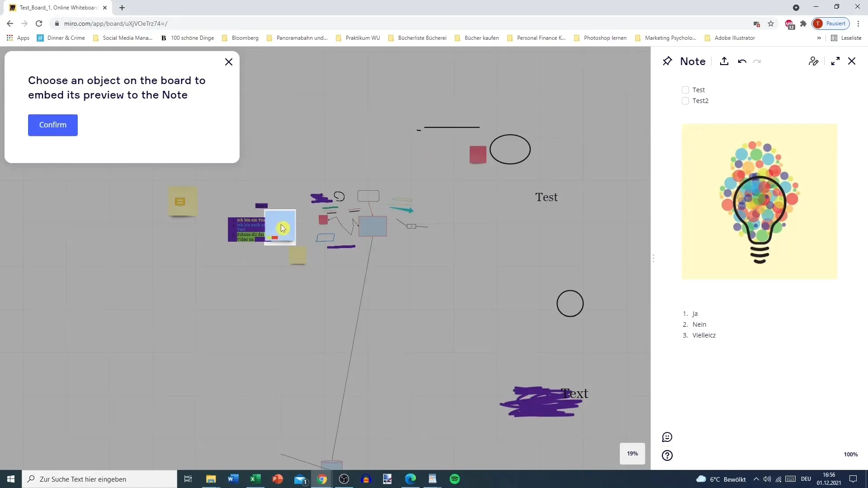Click the zoom level 19% indicator

click(632, 454)
